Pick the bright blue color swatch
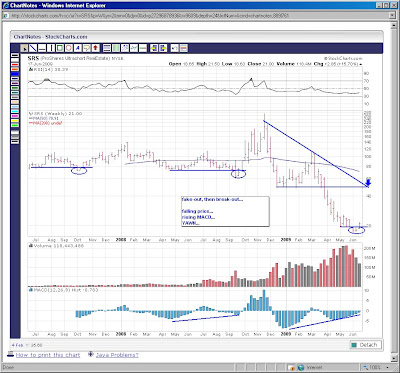The image size is (400, 373). 15,74
